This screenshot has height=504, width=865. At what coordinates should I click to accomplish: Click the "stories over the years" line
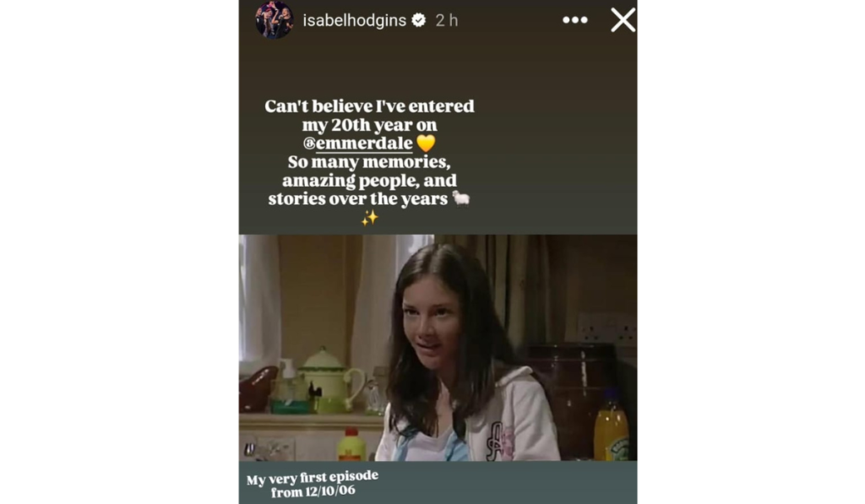(x=358, y=199)
